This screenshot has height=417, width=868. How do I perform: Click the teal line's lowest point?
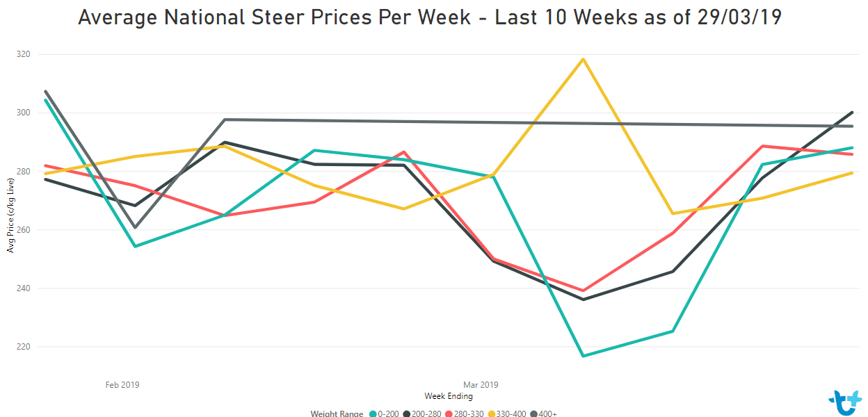click(583, 356)
